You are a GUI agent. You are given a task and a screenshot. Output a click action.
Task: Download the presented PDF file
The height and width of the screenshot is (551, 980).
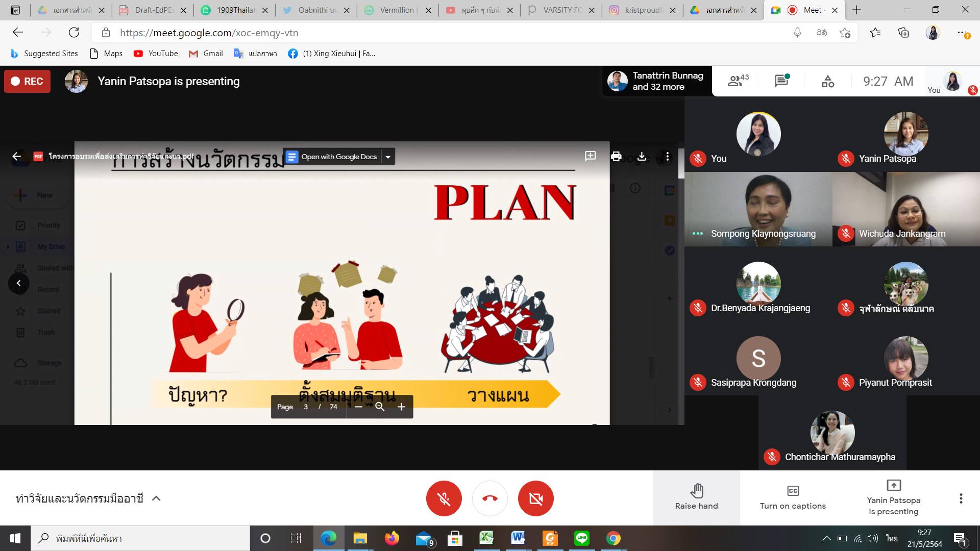click(x=642, y=157)
